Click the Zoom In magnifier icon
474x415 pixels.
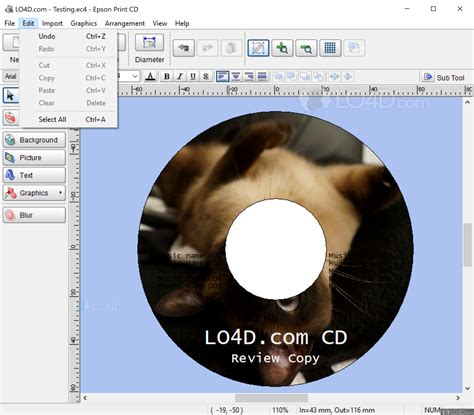click(282, 48)
